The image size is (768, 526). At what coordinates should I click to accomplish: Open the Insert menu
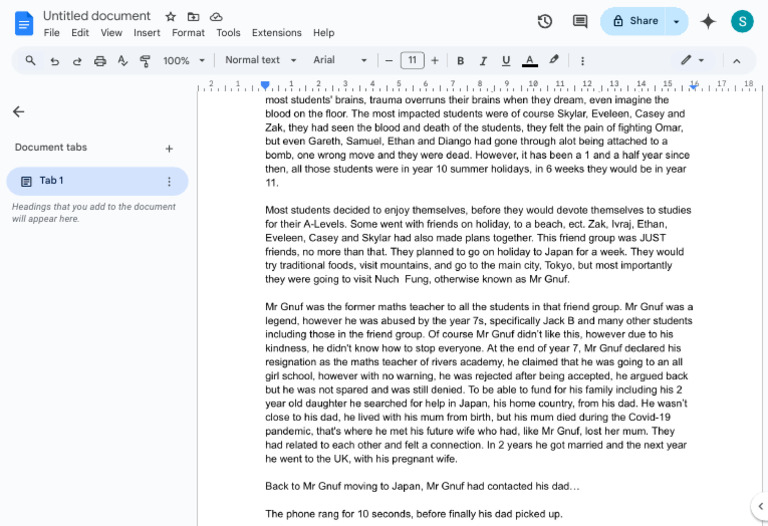(x=147, y=33)
